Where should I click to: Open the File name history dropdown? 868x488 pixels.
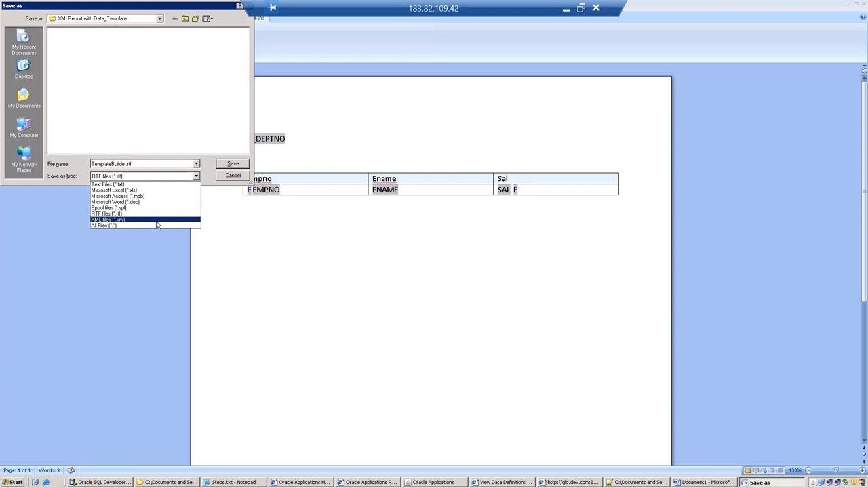[x=196, y=164]
